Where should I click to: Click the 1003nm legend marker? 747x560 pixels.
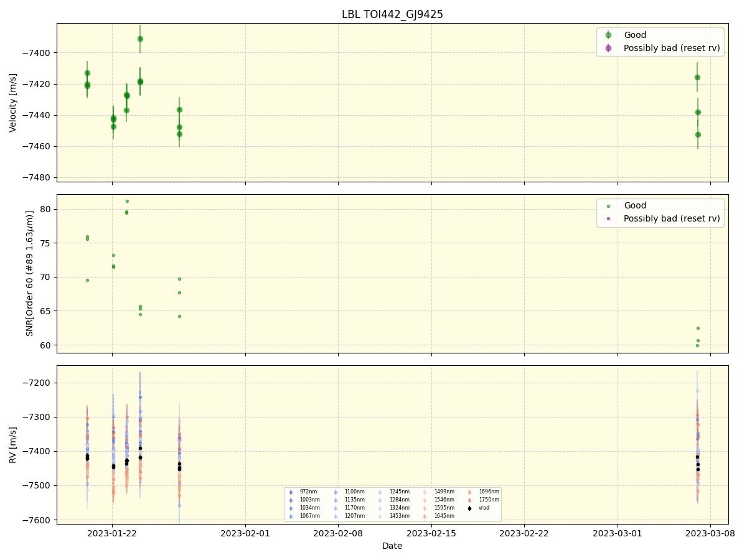pyautogui.click(x=291, y=500)
